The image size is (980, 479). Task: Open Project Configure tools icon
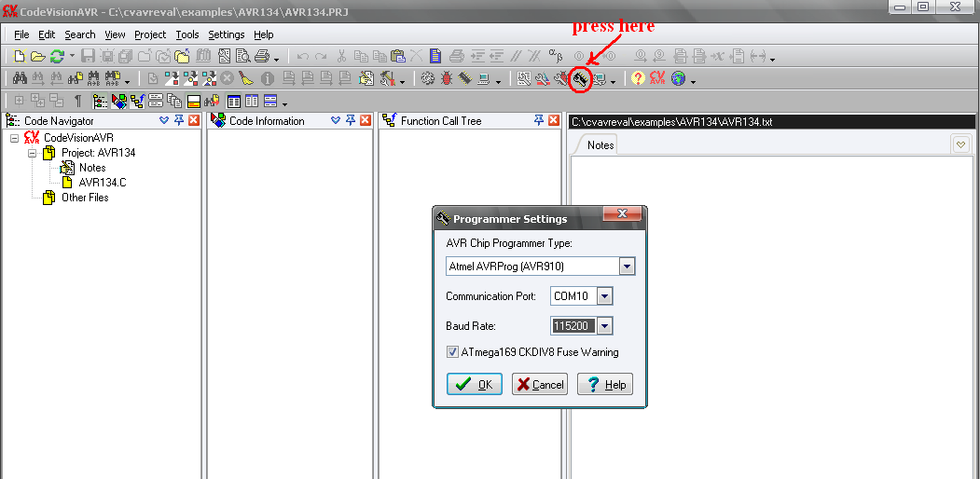[387, 78]
